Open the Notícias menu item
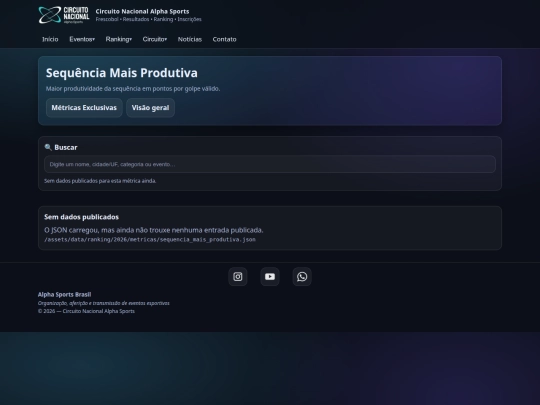 [x=190, y=39]
